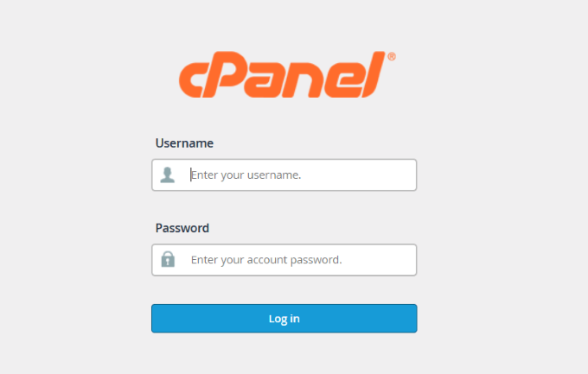Click 'Enter your account password.' placeholder text
Screen dimensions: 588x374
(x=266, y=259)
